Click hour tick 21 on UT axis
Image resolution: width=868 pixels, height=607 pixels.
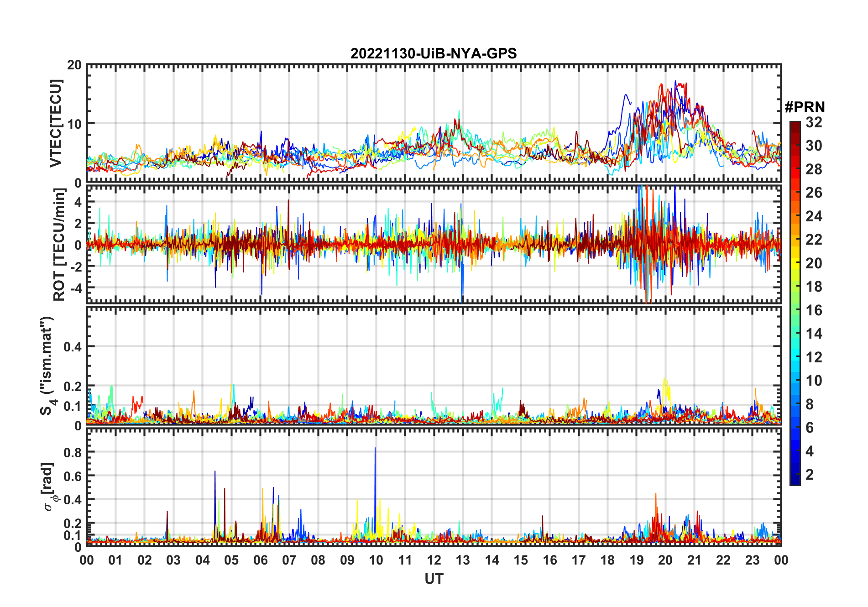pyautogui.click(x=695, y=560)
